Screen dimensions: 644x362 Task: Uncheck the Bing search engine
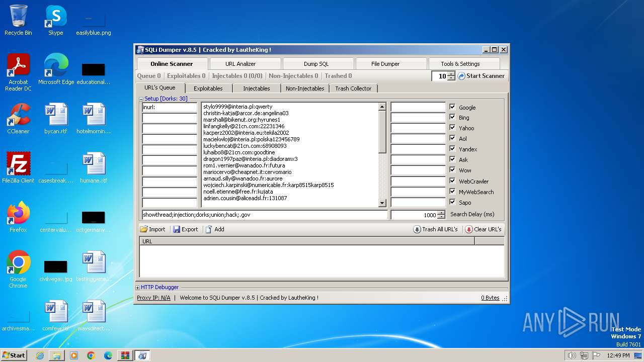452,117
